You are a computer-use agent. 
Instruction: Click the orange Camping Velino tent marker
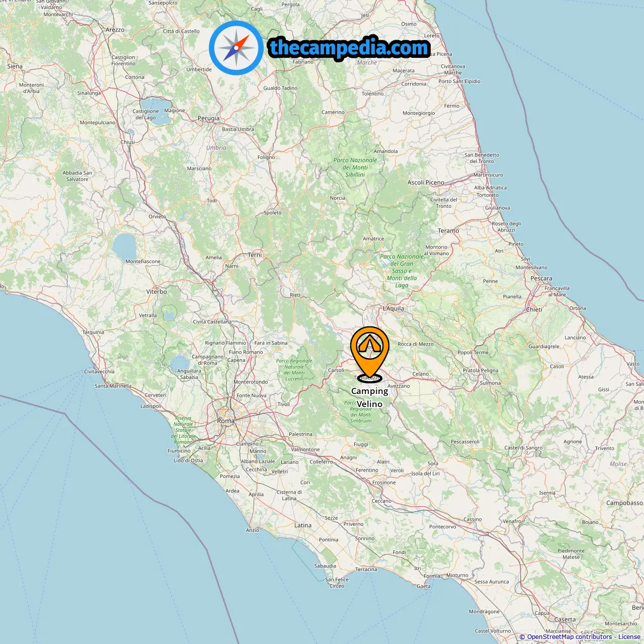[x=370, y=353]
